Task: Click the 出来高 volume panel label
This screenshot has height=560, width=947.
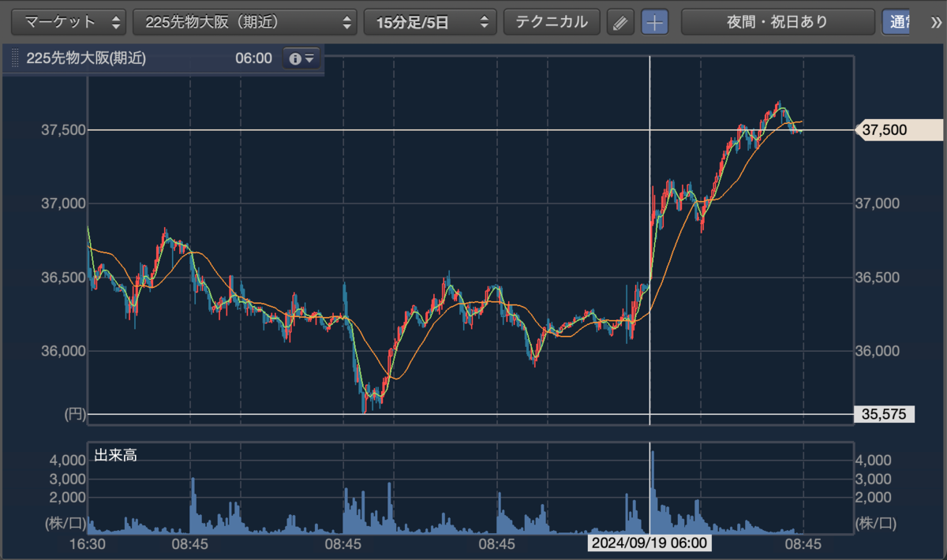Action: pyautogui.click(x=115, y=455)
